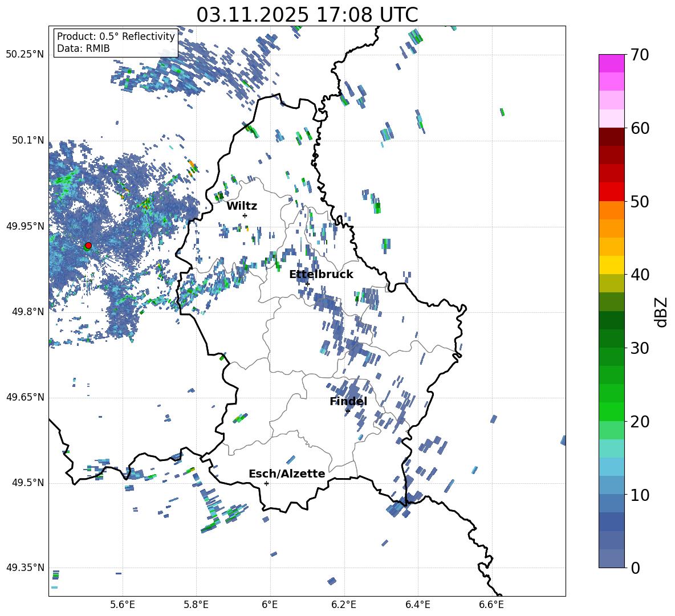675x616 pixels.
Task: Click the dBZ colorbar axis label
Action: pos(661,312)
